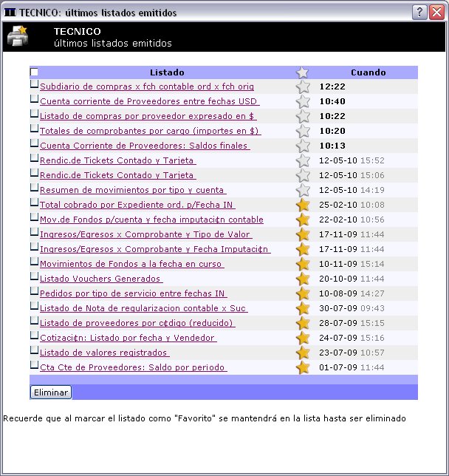
Task: Toggle gold star for 'Ingresos/Egresos x Comprobante y Fecha Imputación'
Action: 303,250
